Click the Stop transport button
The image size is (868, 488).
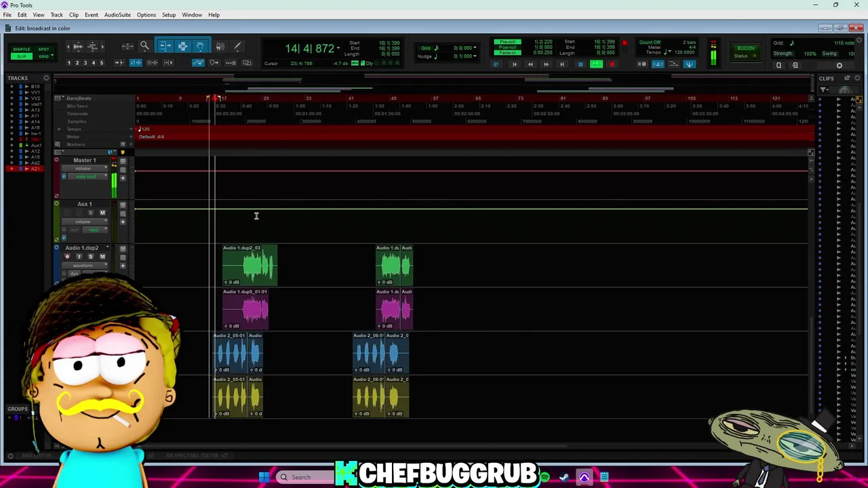580,64
